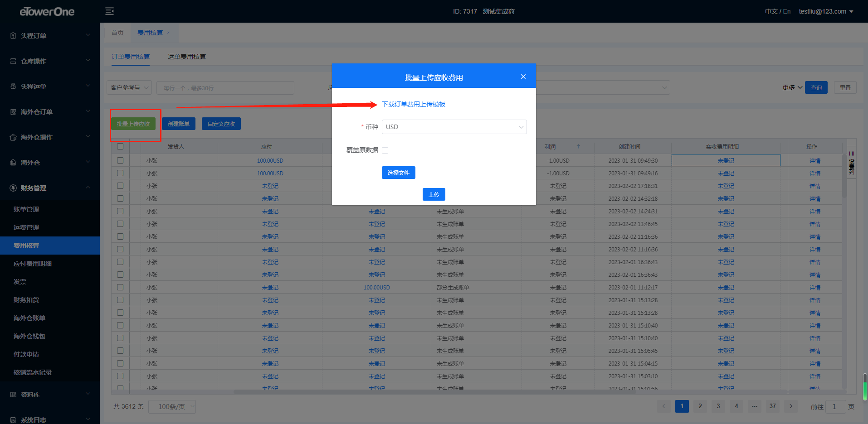Screen dimensions: 868x424
Task: Close the 费用核算 tab with its x
Action: tap(168, 33)
